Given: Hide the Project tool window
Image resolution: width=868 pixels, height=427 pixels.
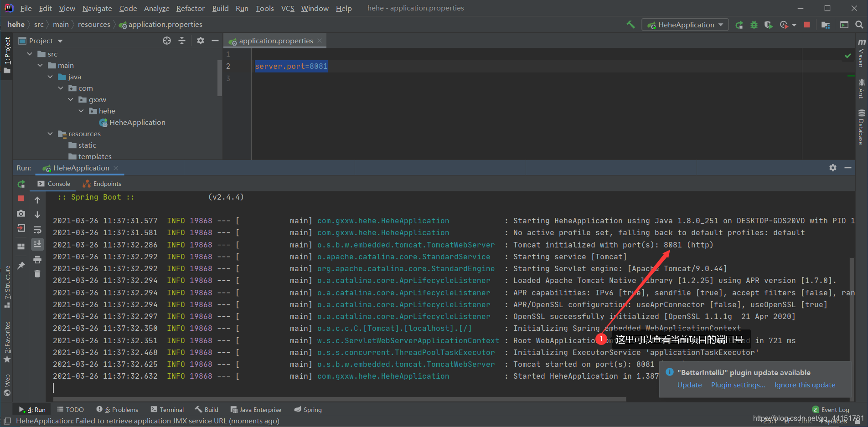Looking at the screenshot, I should [x=215, y=41].
